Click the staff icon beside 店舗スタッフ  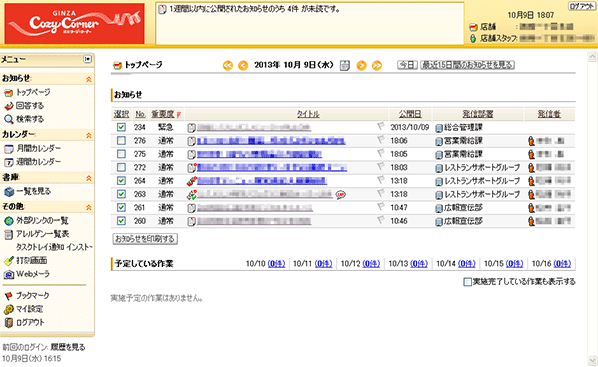[x=473, y=38]
